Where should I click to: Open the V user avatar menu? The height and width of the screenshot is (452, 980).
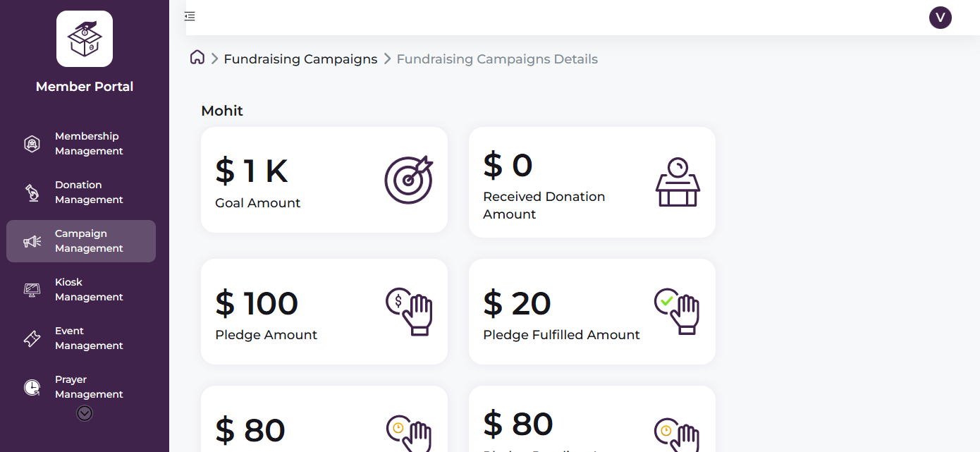(x=941, y=17)
